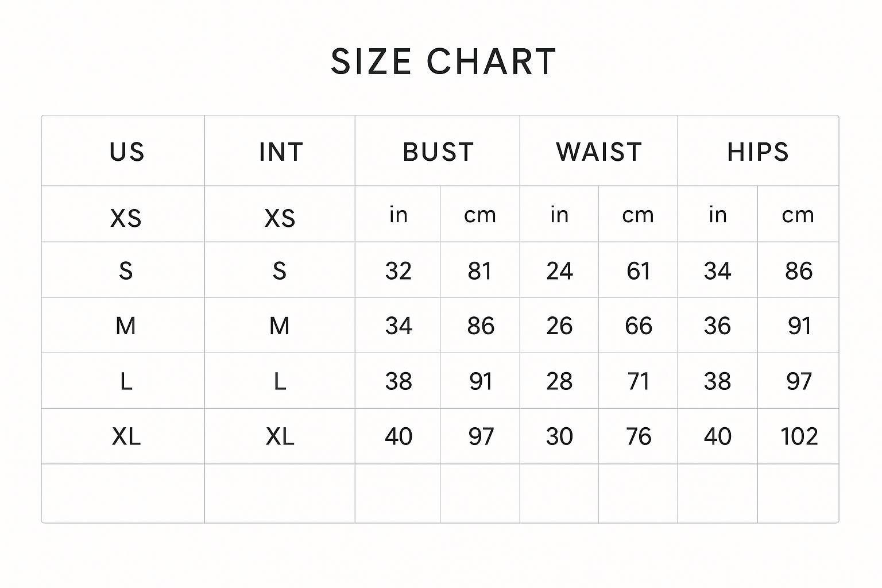
Task: Click the WAIST column header
Action: 599,152
